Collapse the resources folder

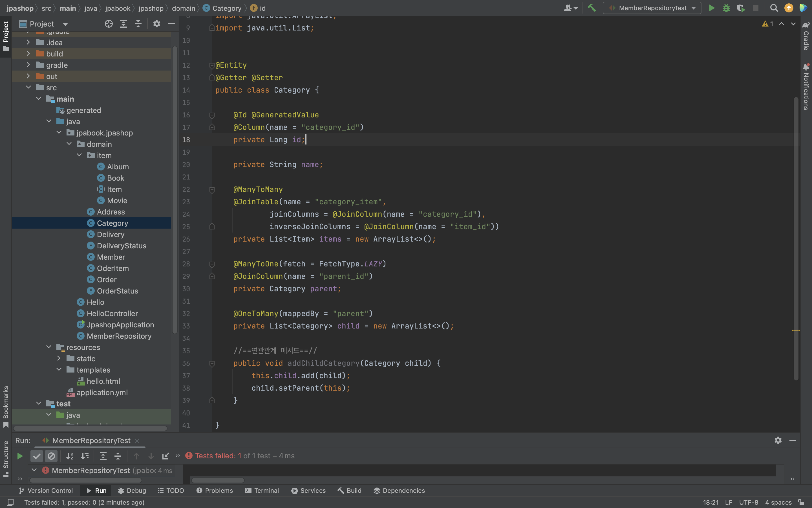[x=49, y=347]
